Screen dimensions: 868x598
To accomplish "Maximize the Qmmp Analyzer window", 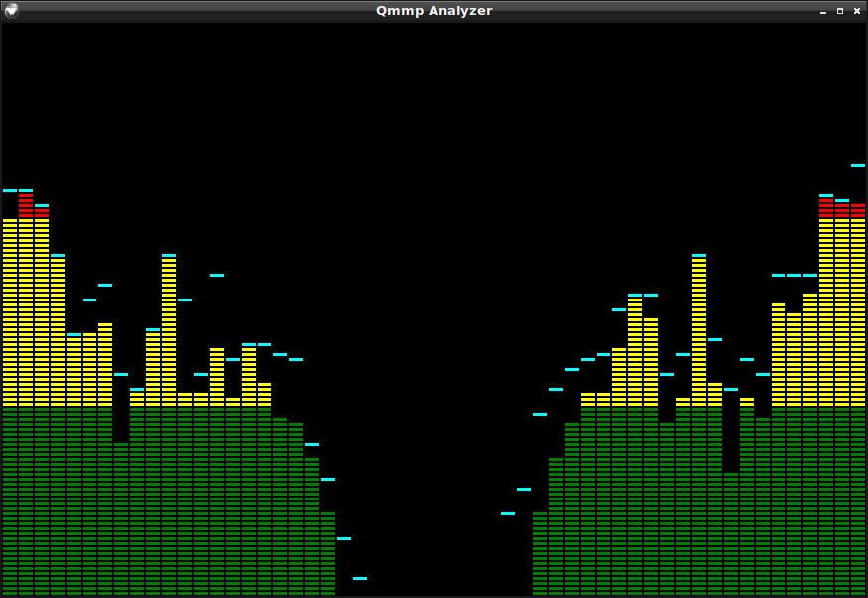I will pyautogui.click(x=839, y=11).
